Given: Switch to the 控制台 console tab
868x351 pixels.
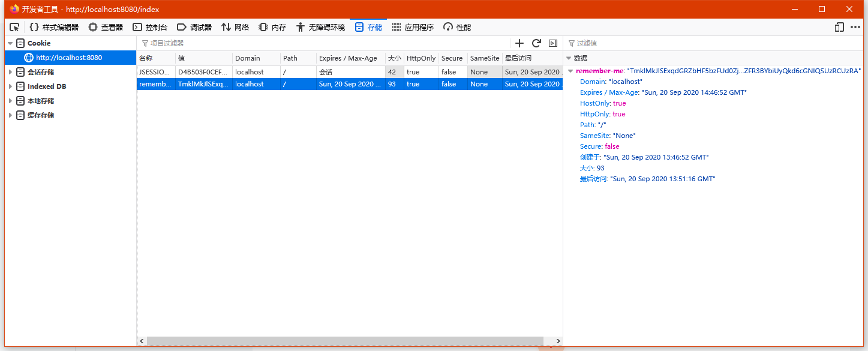Looking at the screenshot, I should [x=150, y=27].
